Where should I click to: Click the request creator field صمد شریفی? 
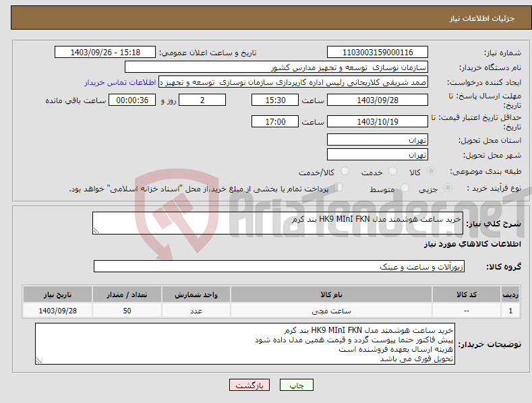click(x=293, y=82)
